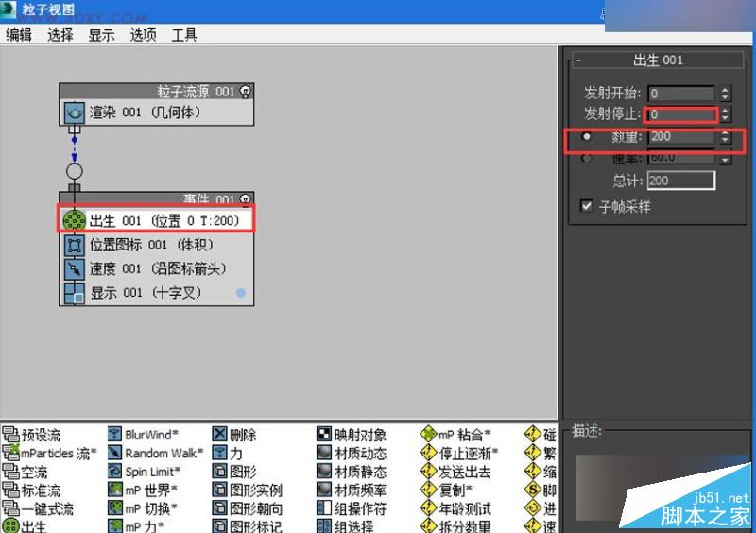This screenshot has height=533, width=756.
Task: Pick 标准流 in the depot
Action: pos(31,490)
